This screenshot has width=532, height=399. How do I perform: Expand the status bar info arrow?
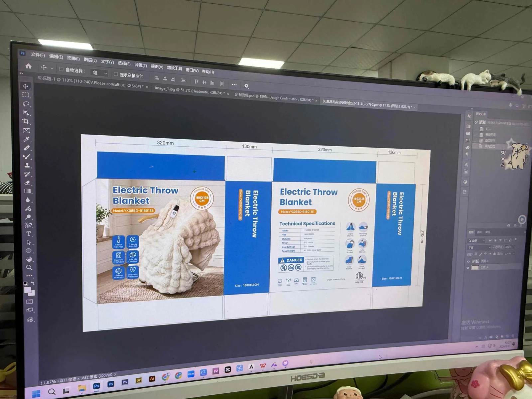(115, 374)
